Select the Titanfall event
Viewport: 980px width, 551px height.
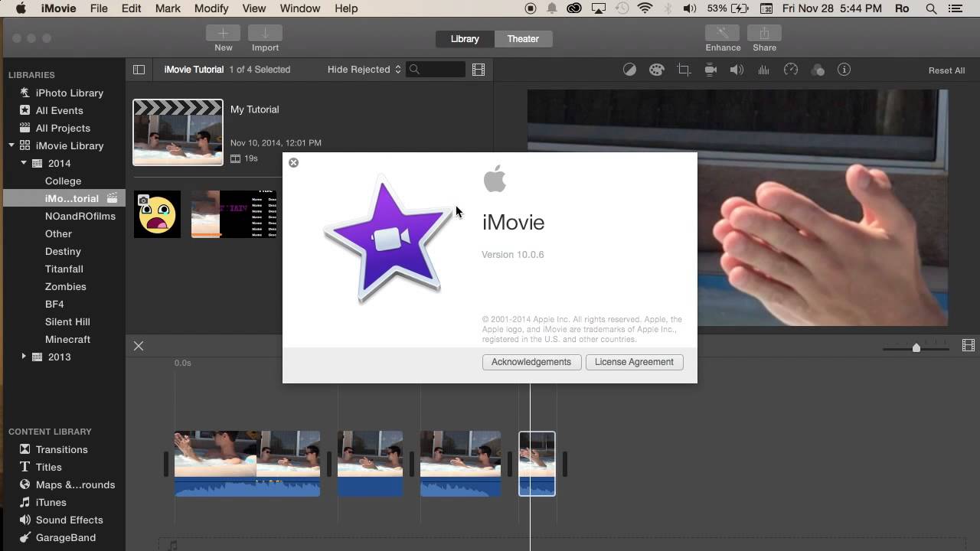pos(64,269)
